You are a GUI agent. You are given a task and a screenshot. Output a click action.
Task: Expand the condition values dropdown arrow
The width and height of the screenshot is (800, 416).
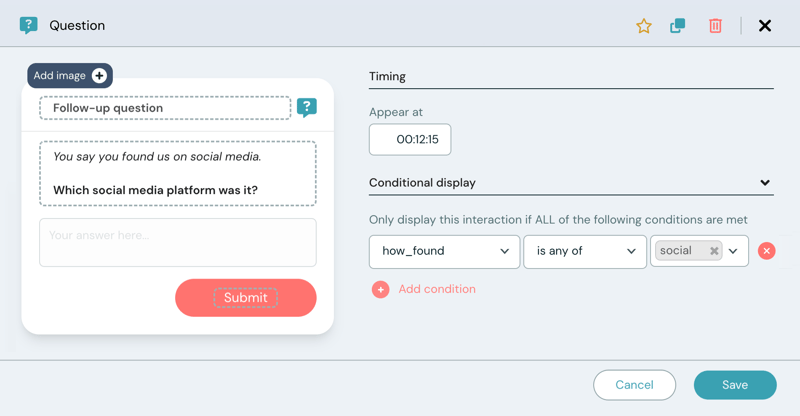tap(734, 251)
